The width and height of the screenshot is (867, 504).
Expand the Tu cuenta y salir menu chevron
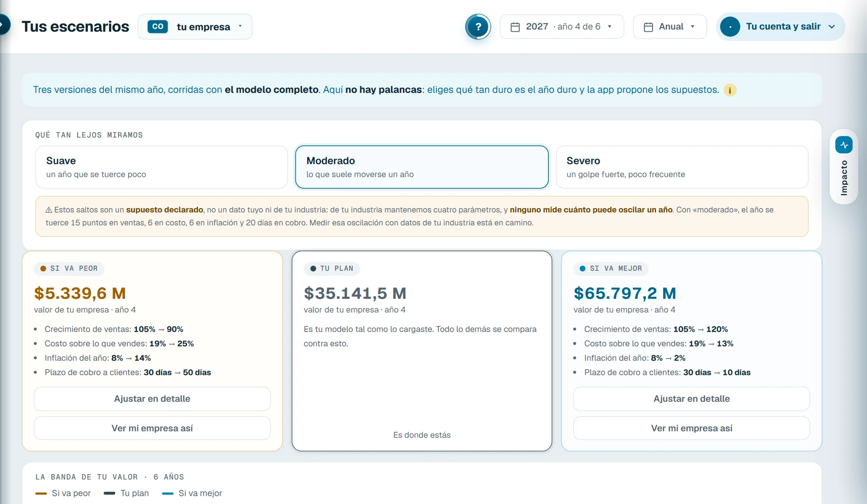pyautogui.click(x=832, y=27)
